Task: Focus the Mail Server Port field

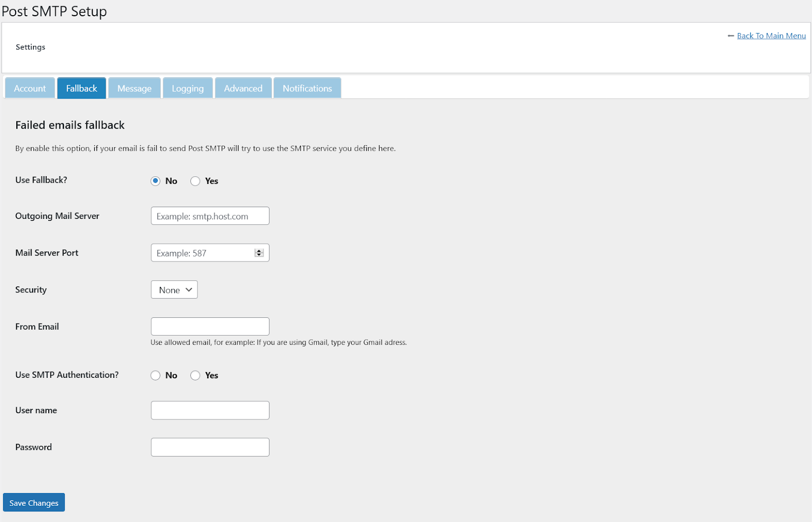Action: (x=210, y=253)
